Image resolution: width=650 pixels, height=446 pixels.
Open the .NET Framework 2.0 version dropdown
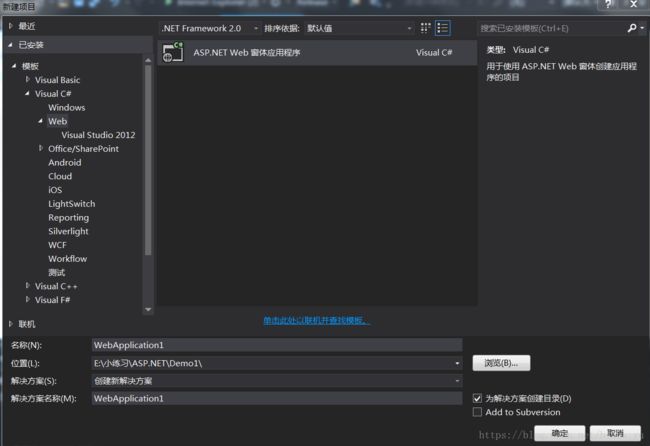point(210,28)
